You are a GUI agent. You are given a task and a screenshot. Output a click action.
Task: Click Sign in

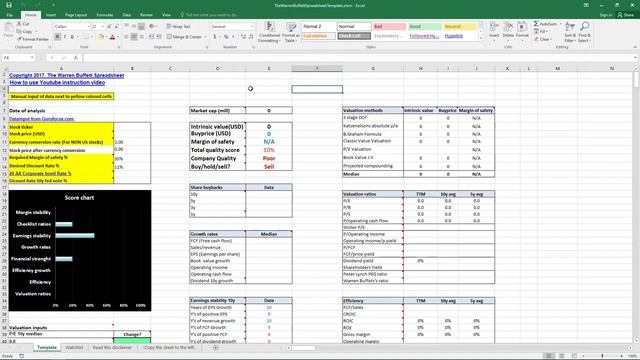point(606,15)
